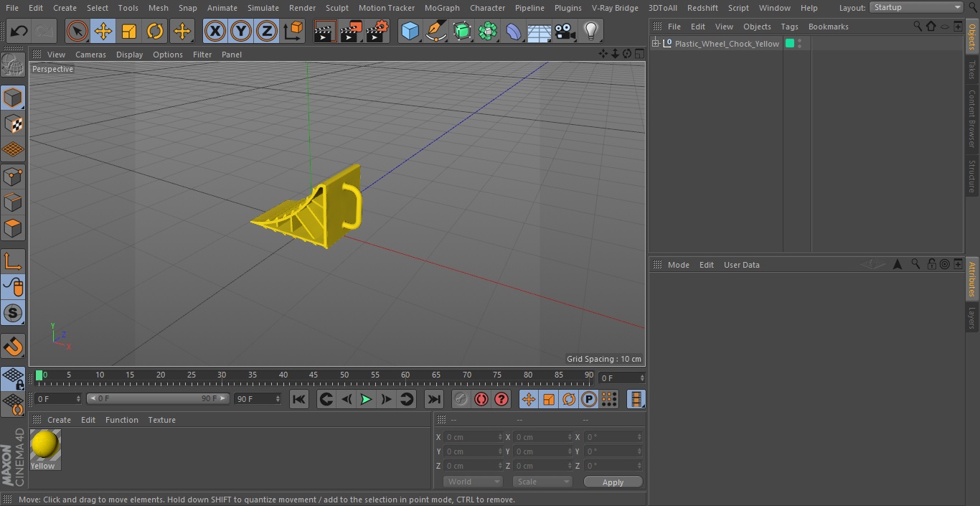This screenshot has width=980, height=506.
Task: Open the World coordinate dropdown
Action: [473, 482]
